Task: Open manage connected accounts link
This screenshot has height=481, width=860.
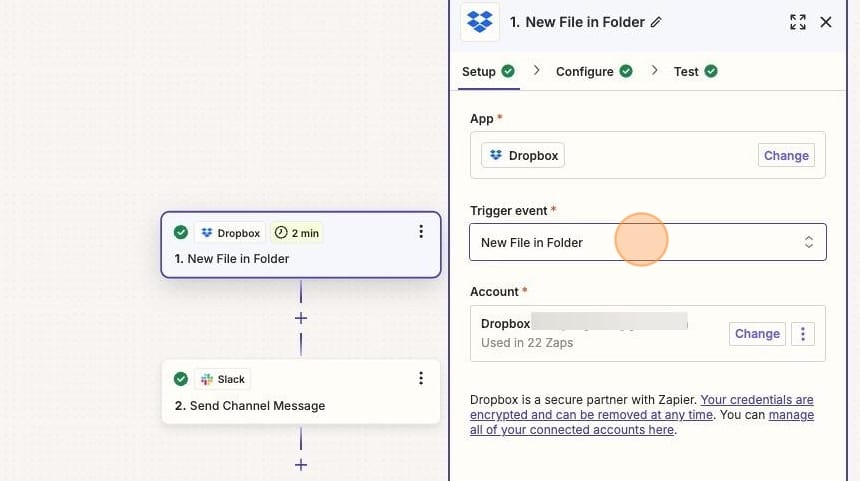Action: (x=642, y=422)
